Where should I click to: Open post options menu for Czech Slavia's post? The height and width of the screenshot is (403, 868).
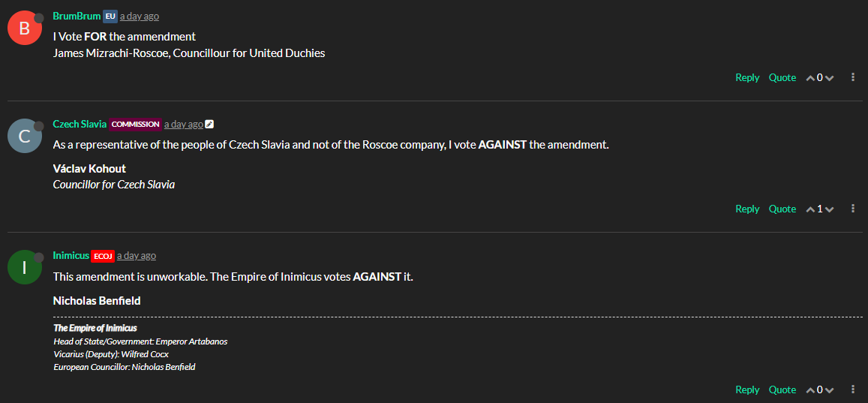pos(853,209)
